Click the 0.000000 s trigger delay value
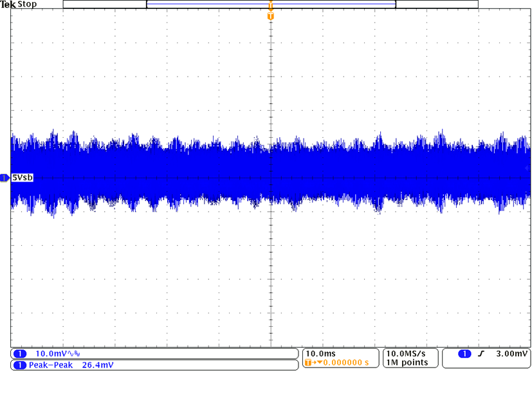The height and width of the screenshot is (399, 532). pyautogui.click(x=345, y=362)
